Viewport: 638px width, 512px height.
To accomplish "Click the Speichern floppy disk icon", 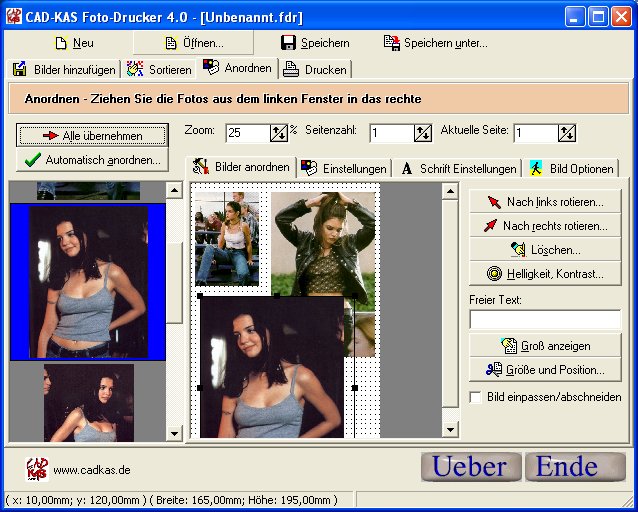I will (289, 43).
